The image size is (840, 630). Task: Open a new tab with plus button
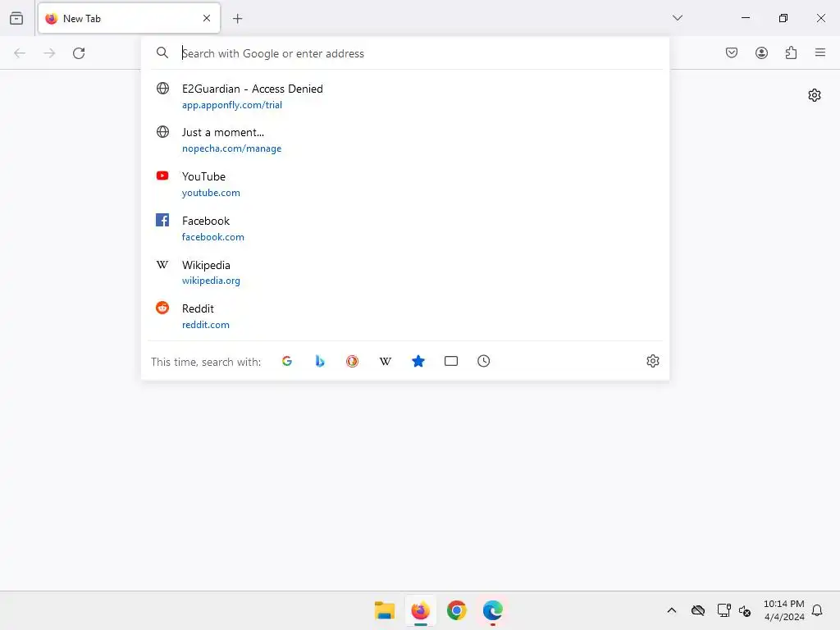(237, 19)
